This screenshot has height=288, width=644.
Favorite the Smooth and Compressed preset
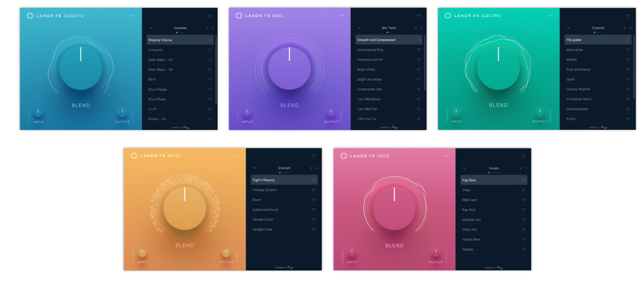(419, 40)
